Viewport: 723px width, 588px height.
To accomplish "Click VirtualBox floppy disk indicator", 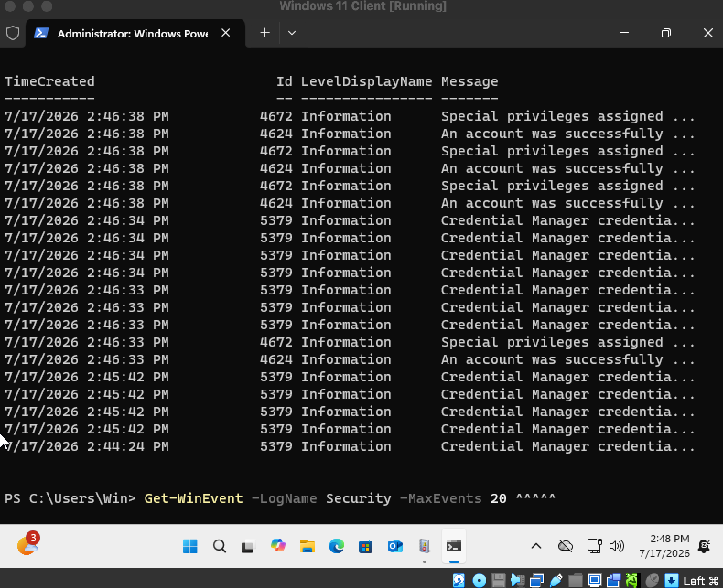I will tap(498, 580).
